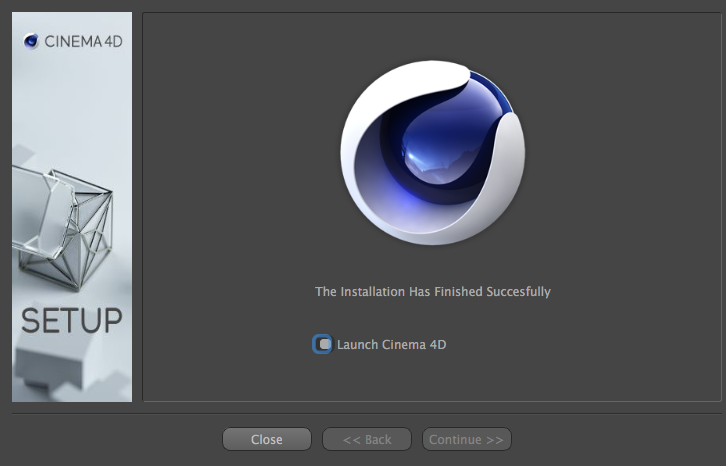Click the Continue >> button

(x=467, y=439)
